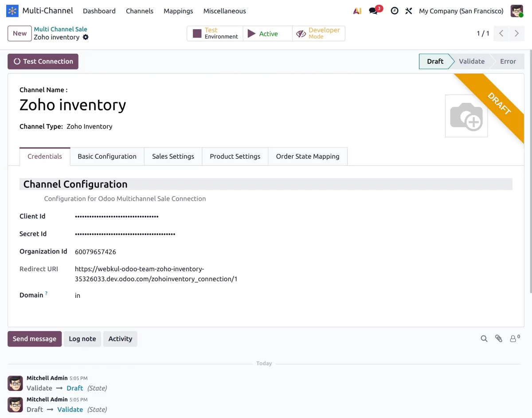Click into the Secret Id field
This screenshot has height=418, width=532.
(x=125, y=234)
